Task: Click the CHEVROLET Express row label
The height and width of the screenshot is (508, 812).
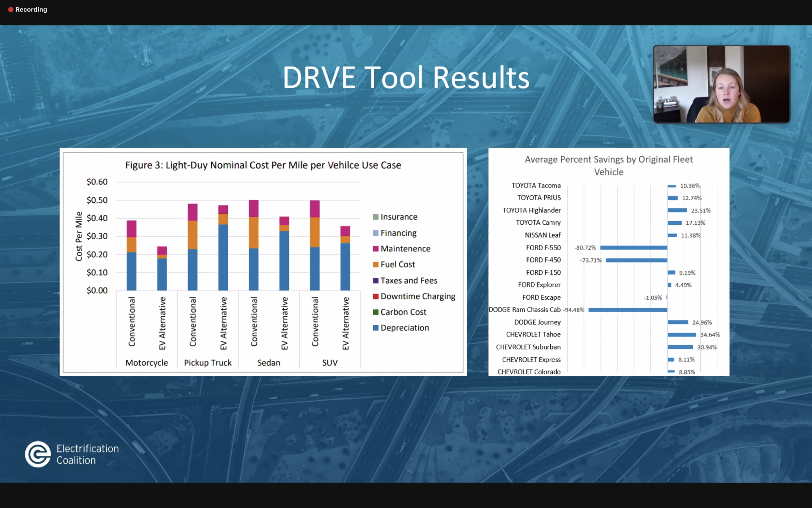Action: click(x=531, y=360)
